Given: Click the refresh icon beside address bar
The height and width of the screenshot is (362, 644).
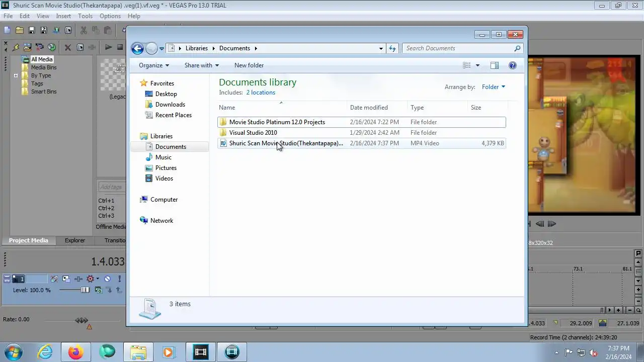Looking at the screenshot, I should 392,48.
